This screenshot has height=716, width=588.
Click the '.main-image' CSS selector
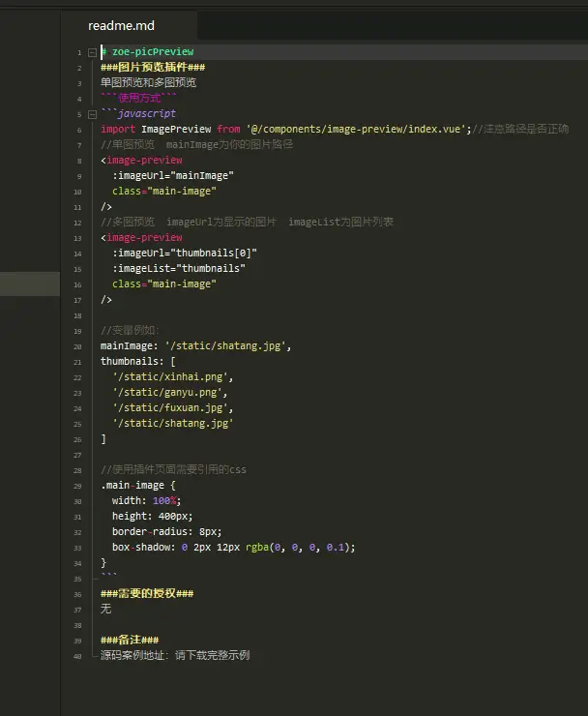[x=132, y=486]
